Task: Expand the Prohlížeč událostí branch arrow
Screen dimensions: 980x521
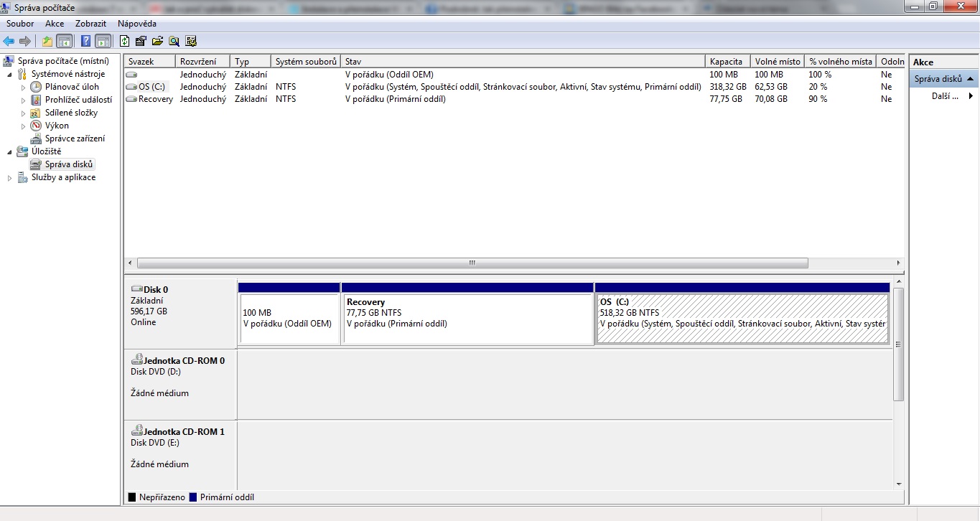Action: coord(23,100)
